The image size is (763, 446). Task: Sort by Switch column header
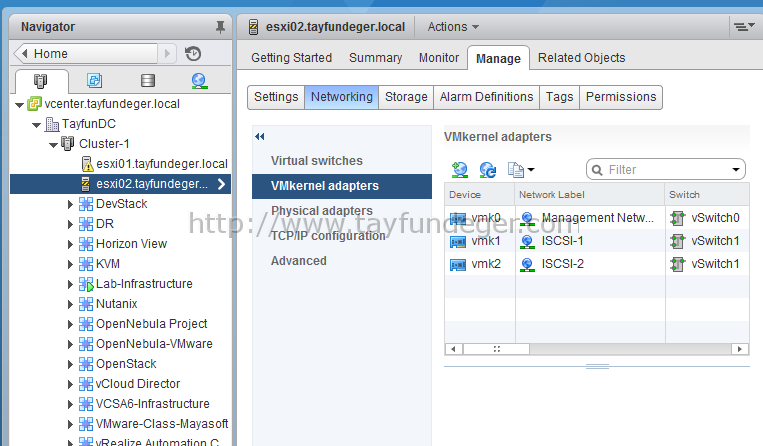pos(707,195)
